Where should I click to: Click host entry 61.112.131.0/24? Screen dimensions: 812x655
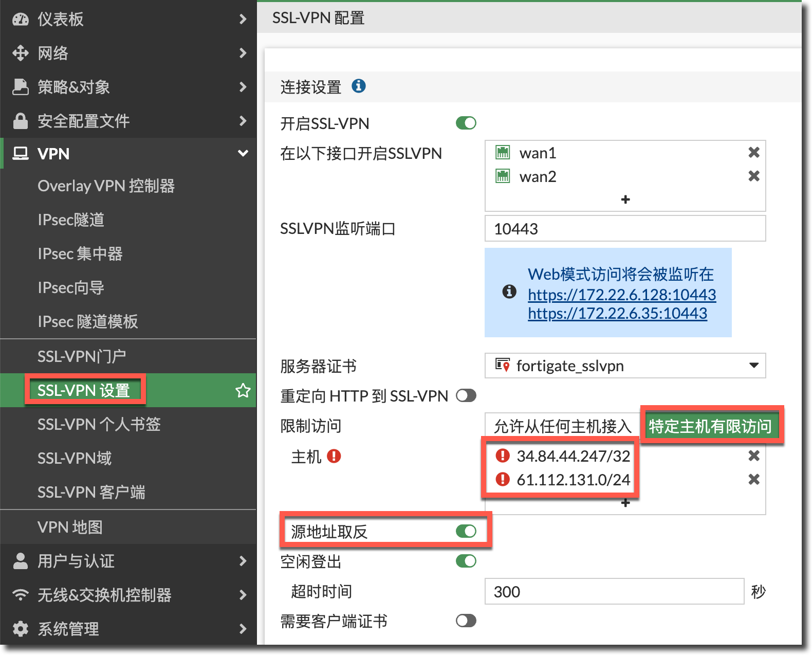(574, 479)
